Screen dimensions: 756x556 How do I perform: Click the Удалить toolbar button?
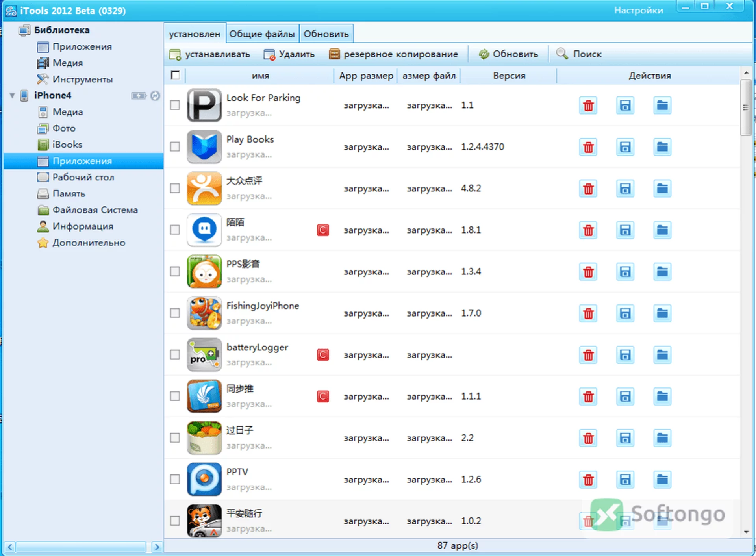point(289,54)
